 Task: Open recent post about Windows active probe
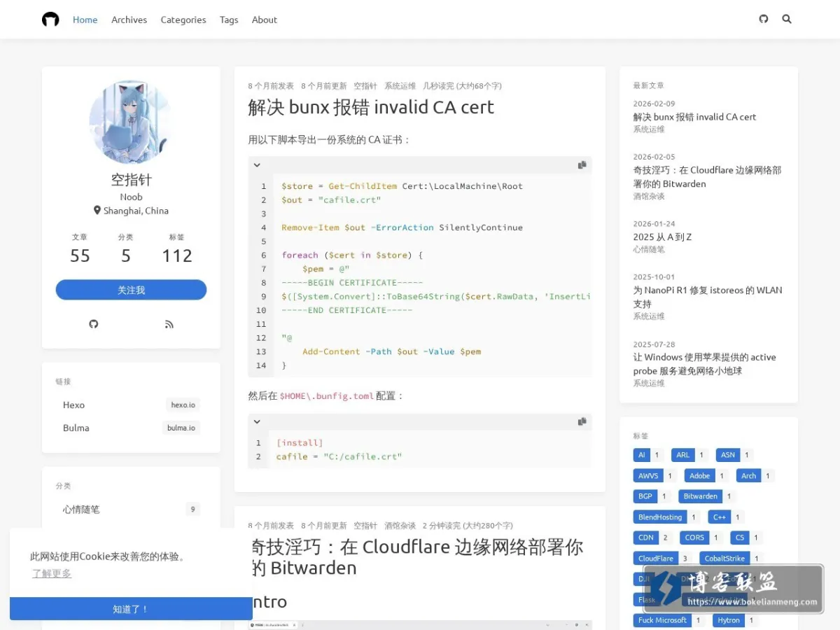click(x=705, y=364)
